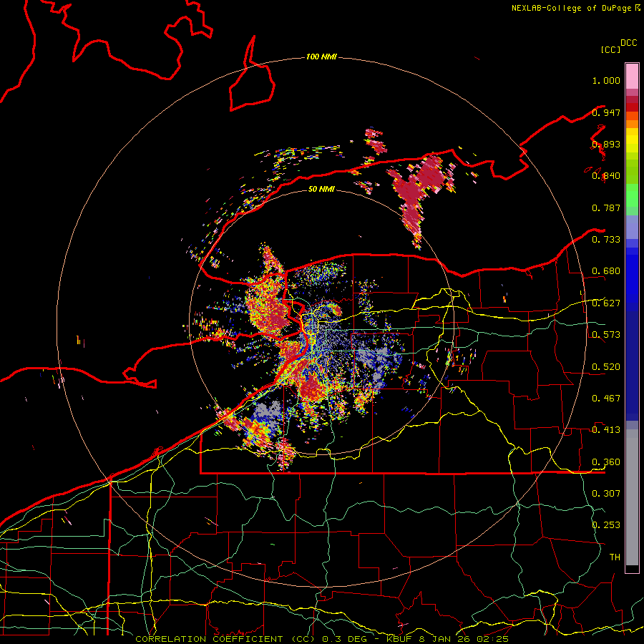Select the 0.840 scale value

(606, 176)
